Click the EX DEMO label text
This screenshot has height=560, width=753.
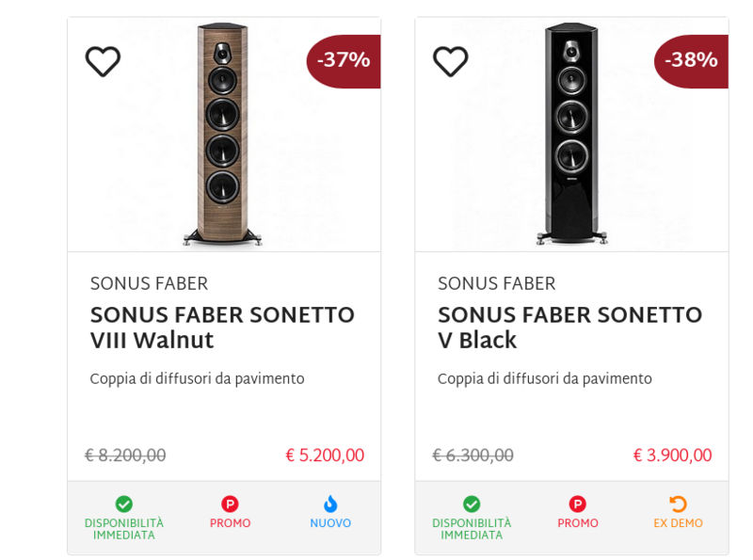click(678, 523)
